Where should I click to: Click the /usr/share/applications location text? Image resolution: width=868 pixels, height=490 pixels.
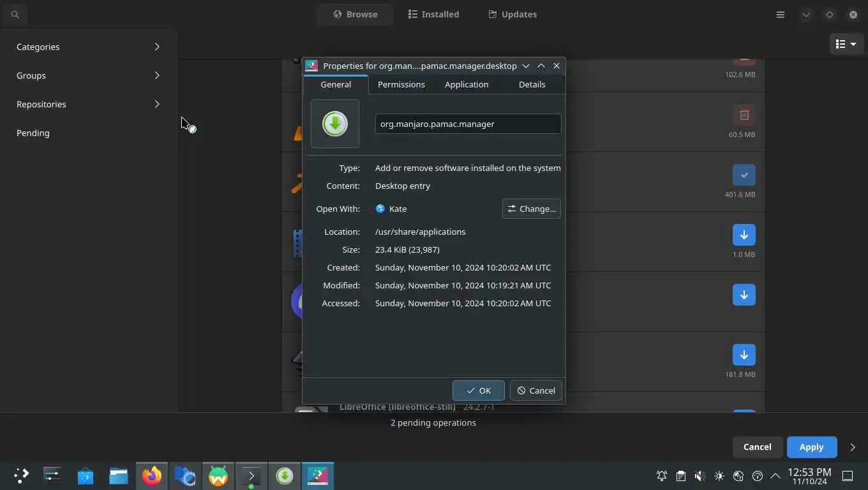420,232
